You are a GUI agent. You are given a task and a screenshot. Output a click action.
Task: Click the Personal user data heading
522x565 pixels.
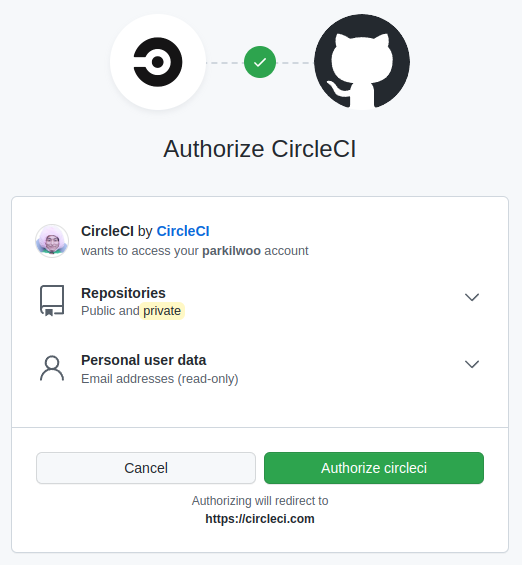(x=144, y=360)
